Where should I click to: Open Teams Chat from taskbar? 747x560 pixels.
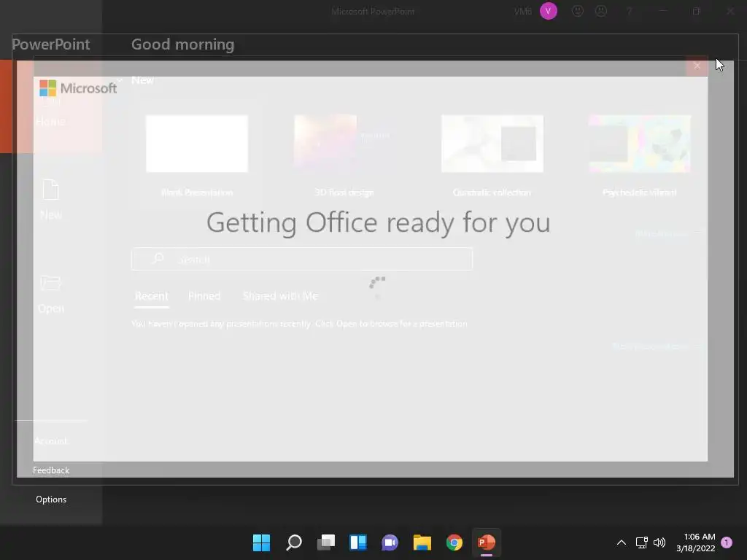click(390, 542)
